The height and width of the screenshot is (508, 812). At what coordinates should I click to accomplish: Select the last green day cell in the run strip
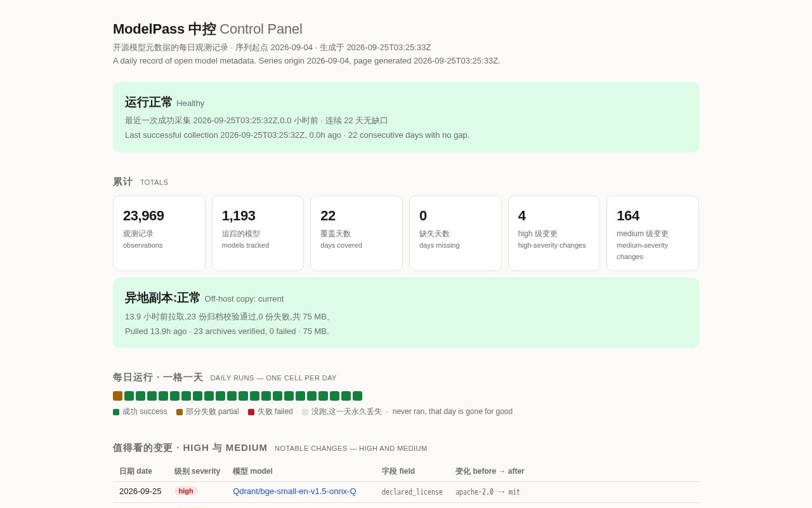pos(357,396)
